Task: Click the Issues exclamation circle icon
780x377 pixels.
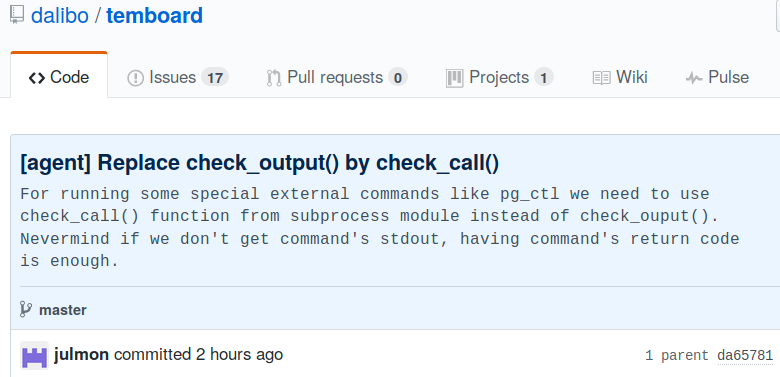Action: (135, 78)
